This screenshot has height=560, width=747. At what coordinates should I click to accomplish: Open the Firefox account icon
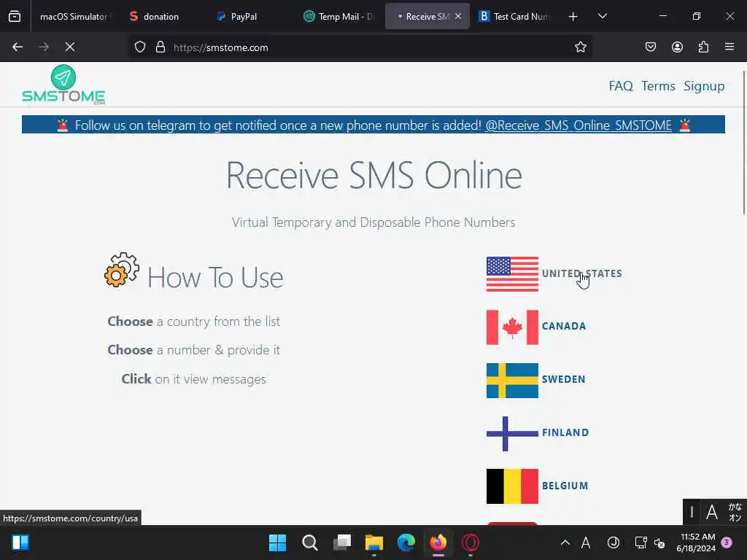[x=677, y=47]
